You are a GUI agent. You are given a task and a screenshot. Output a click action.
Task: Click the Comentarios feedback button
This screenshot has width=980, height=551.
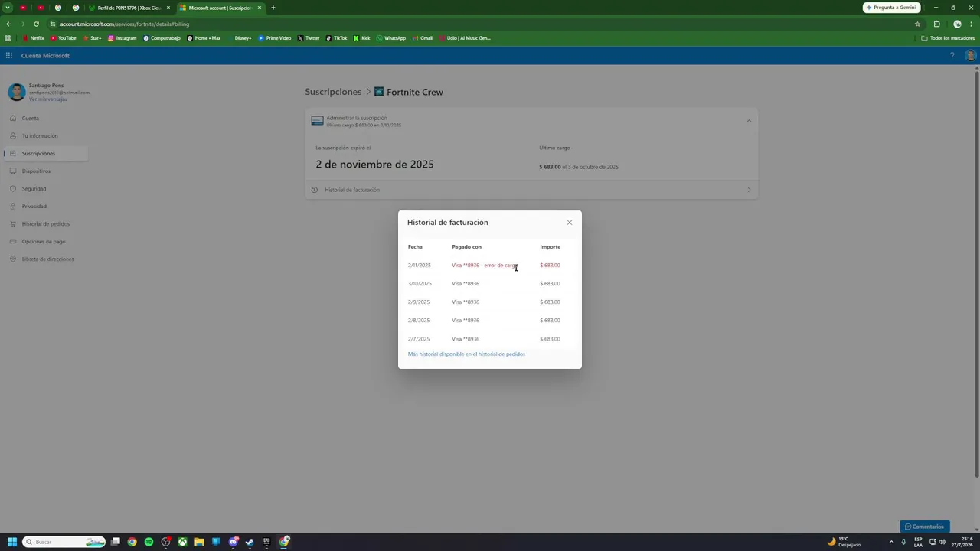point(925,527)
